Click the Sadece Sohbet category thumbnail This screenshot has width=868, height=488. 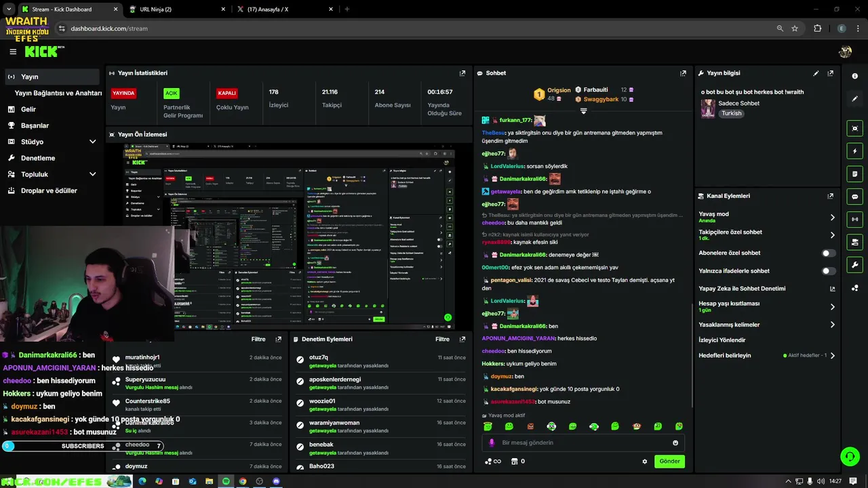708,108
